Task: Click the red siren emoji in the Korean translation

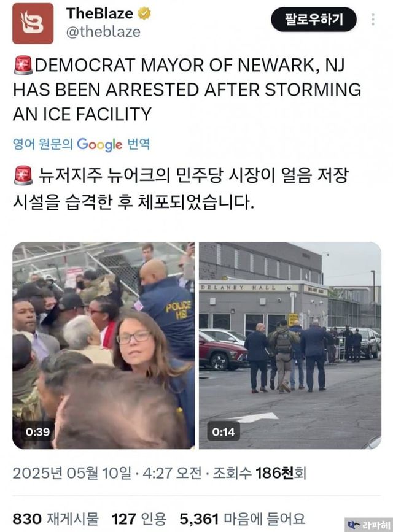Action: (23, 175)
